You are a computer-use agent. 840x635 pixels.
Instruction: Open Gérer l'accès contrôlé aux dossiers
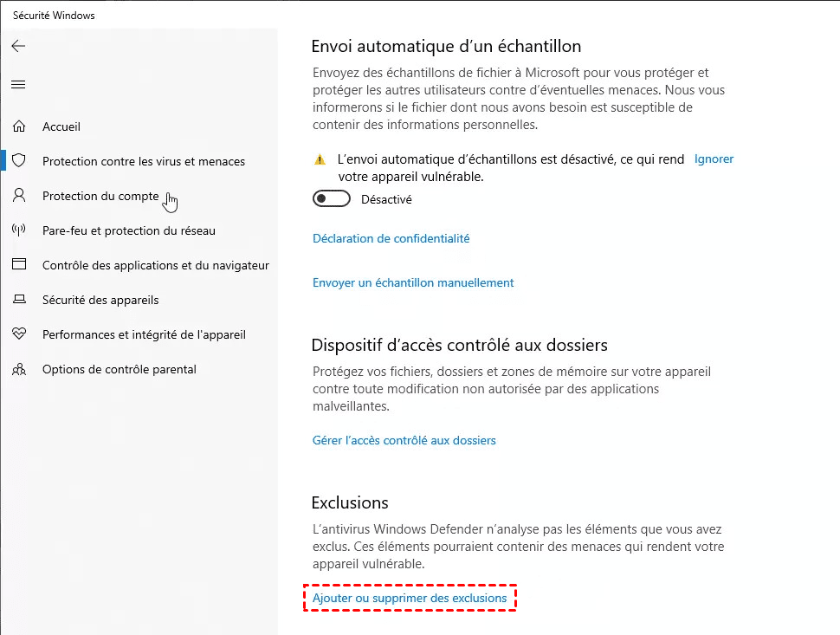[x=404, y=440]
